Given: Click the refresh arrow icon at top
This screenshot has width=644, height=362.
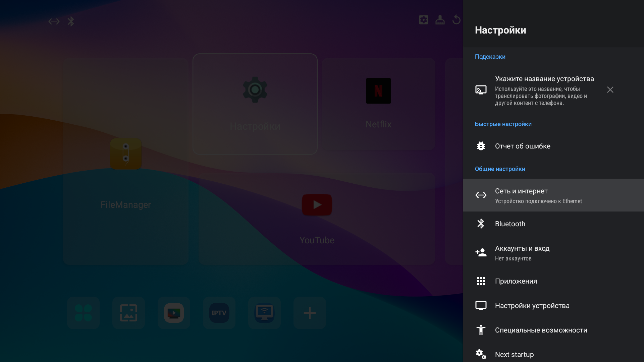Looking at the screenshot, I should (456, 20).
